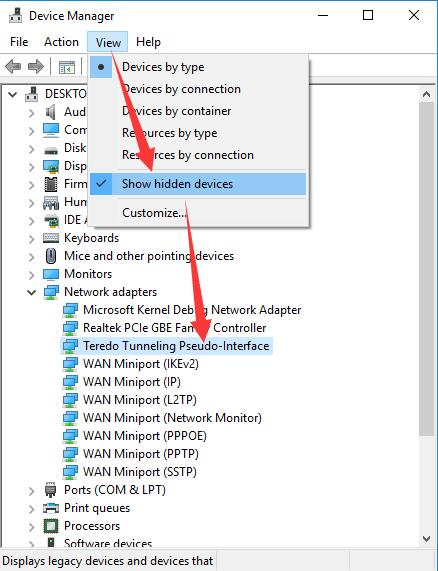Open the Help menu
This screenshot has width=438, height=571.
click(x=148, y=42)
